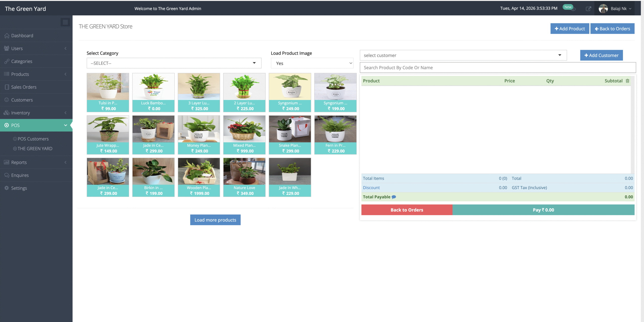Click the Search Product By Code field

(498, 68)
